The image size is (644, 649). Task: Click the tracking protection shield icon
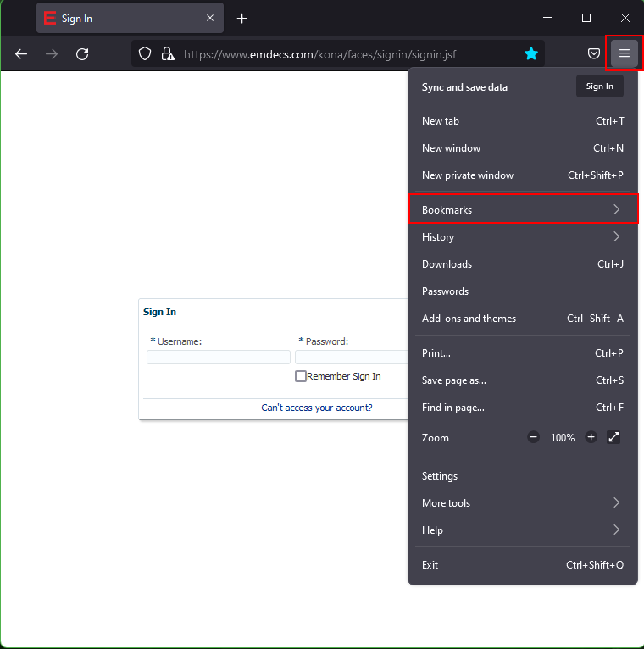[x=145, y=53]
